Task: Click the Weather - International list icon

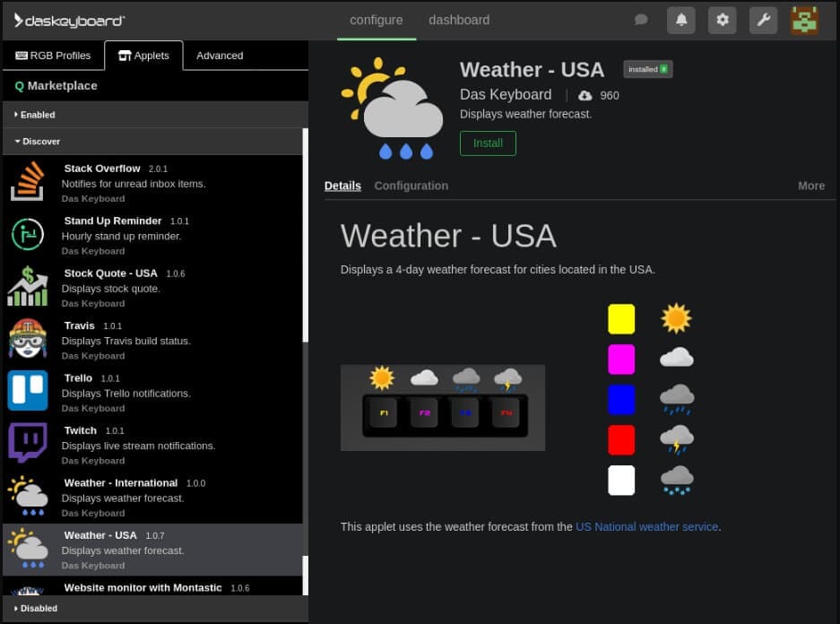Action: (x=28, y=496)
